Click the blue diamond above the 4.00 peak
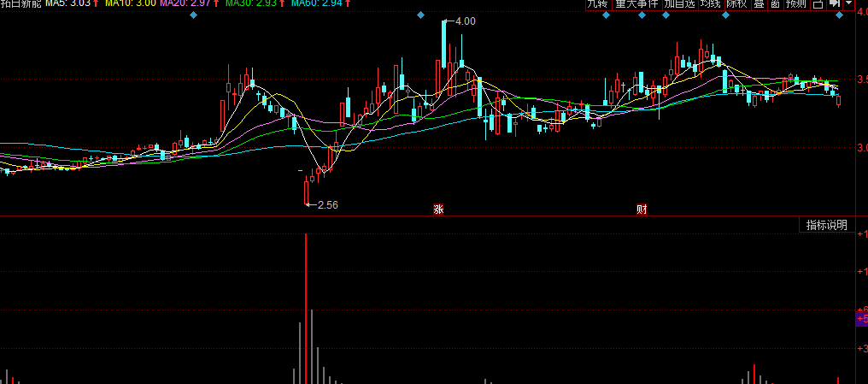 [419, 15]
